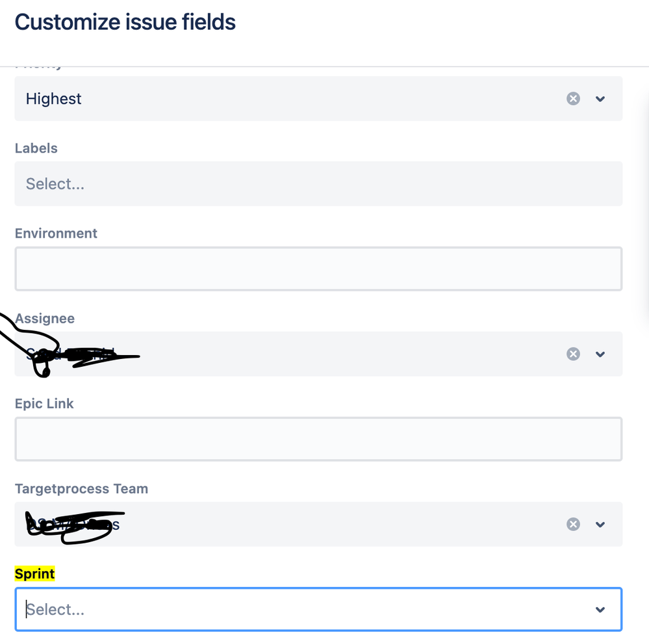Click the Labels field label

pyautogui.click(x=36, y=148)
